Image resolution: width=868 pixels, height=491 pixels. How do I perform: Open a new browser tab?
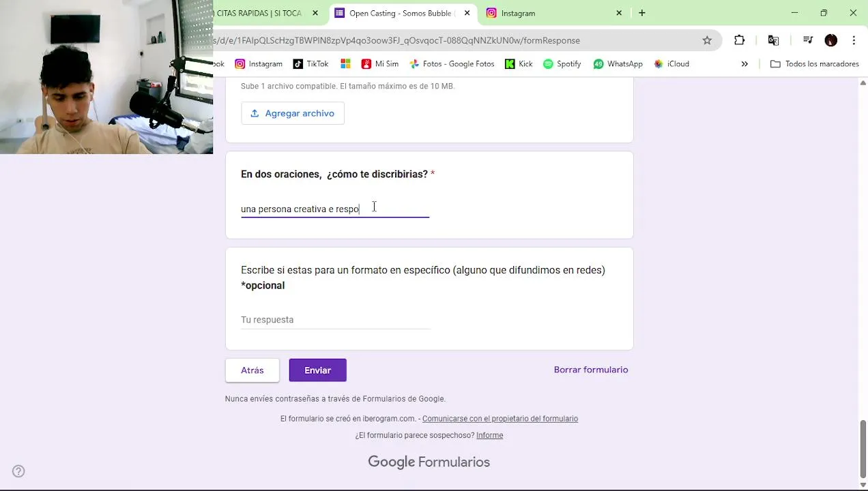[641, 13]
